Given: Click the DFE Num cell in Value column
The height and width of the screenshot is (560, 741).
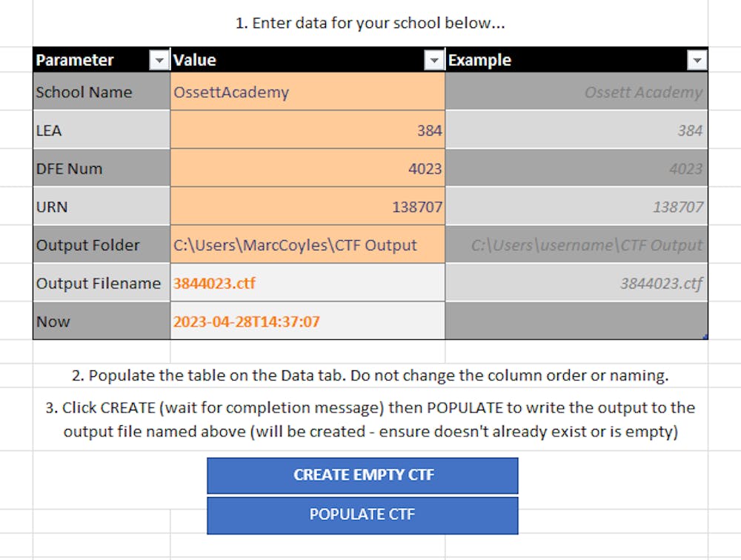Looking at the screenshot, I should pos(307,169).
